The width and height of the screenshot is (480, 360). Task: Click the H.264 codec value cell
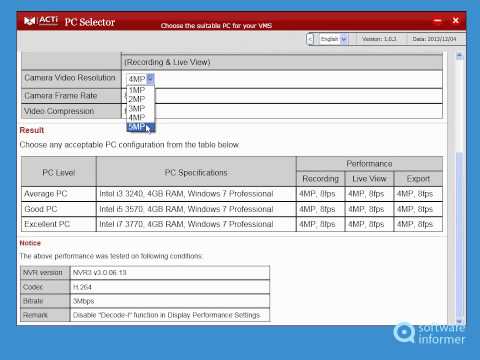point(170,287)
